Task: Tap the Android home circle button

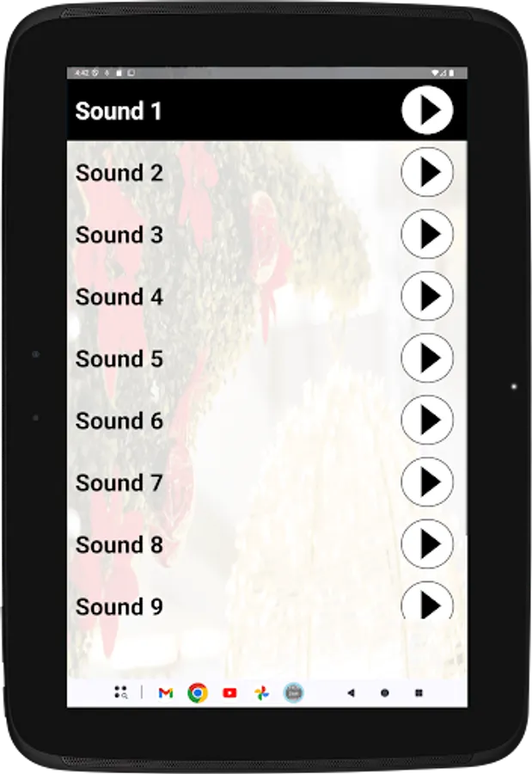Action: coord(385,693)
